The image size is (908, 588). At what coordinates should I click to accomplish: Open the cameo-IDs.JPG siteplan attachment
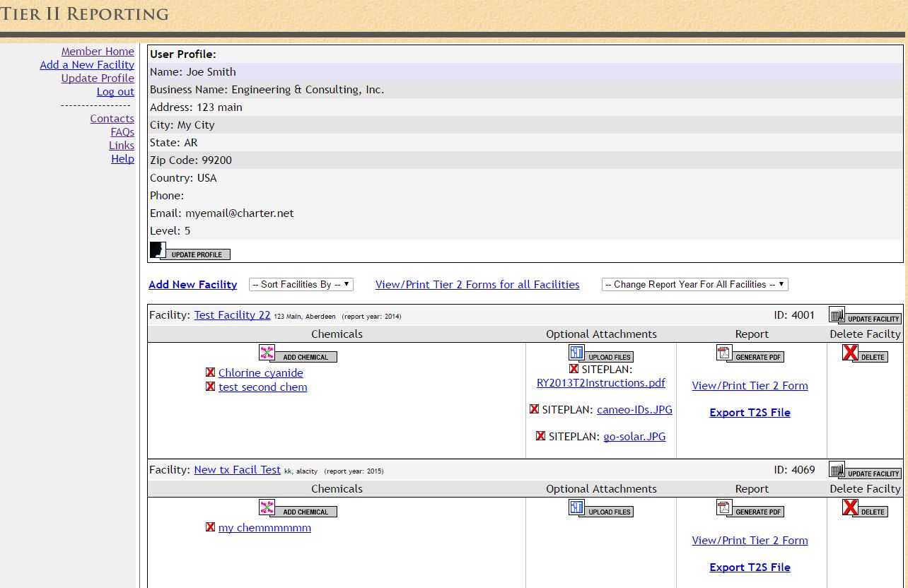point(634,409)
